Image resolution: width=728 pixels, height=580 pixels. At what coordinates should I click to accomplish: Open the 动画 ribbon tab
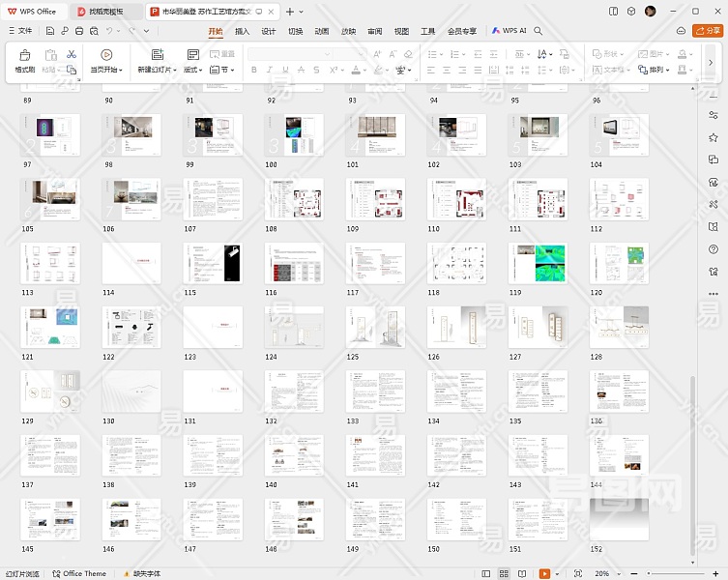click(322, 31)
